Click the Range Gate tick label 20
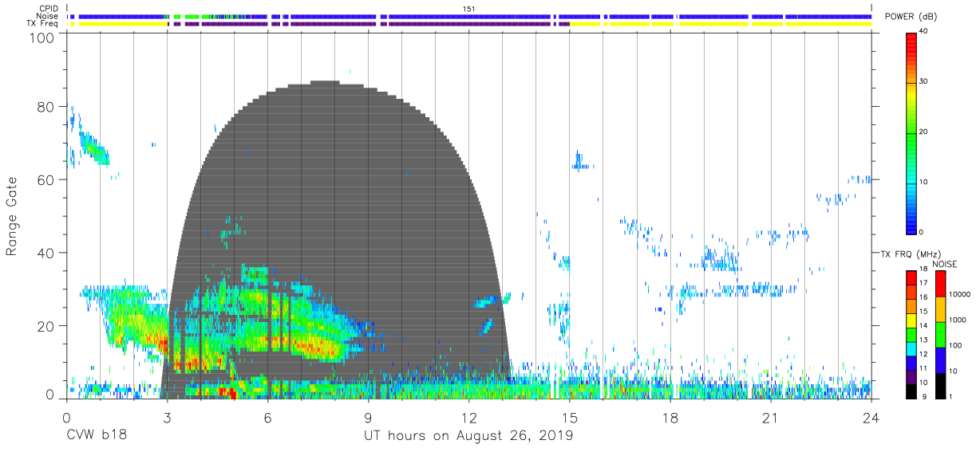Viewport: 980px width, 452px height. tap(46, 326)
